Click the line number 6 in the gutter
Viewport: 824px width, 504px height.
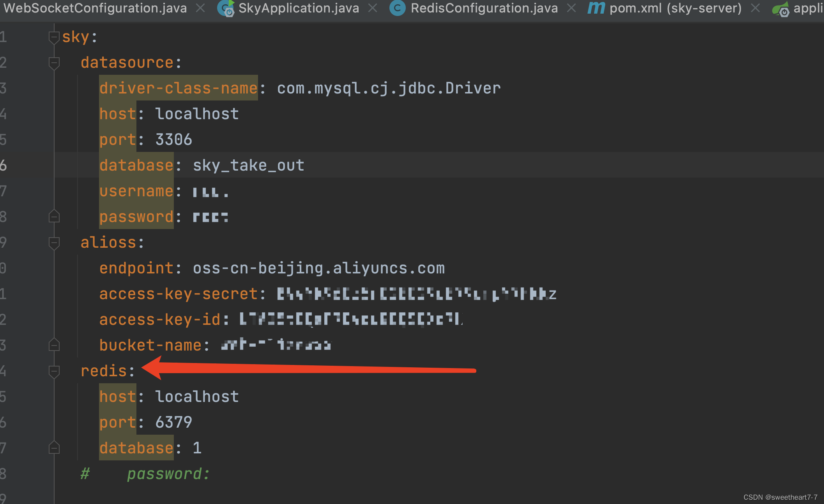[x=4, y=166]
